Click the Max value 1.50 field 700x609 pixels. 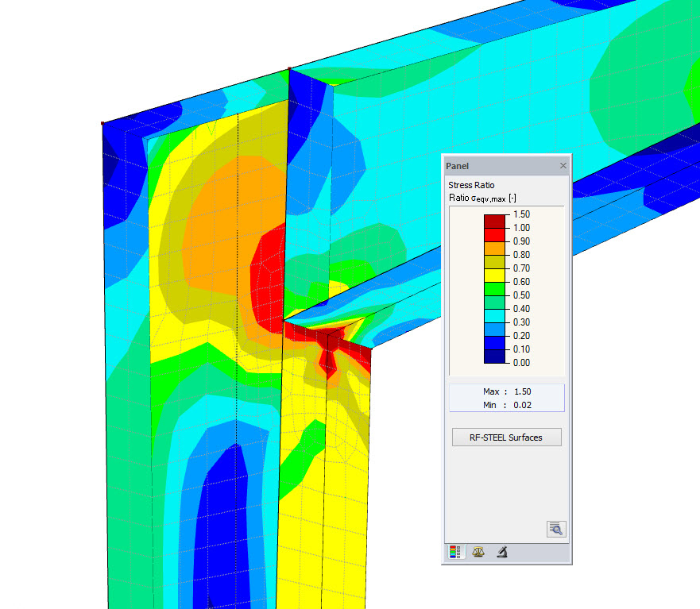[x=506, y=391]
